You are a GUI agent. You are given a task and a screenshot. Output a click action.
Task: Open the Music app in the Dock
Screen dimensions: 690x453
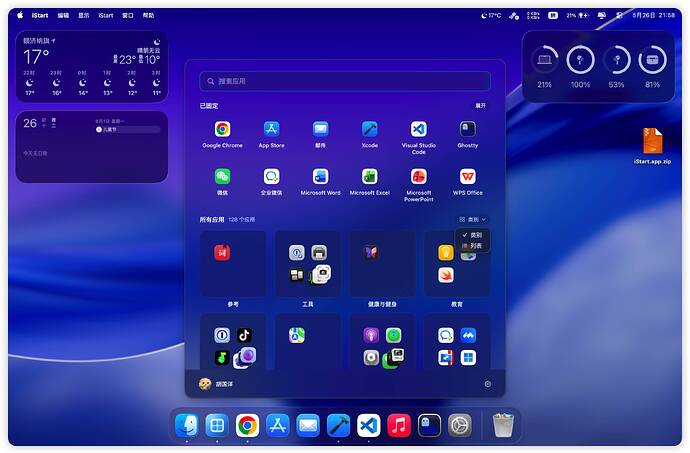399,425
